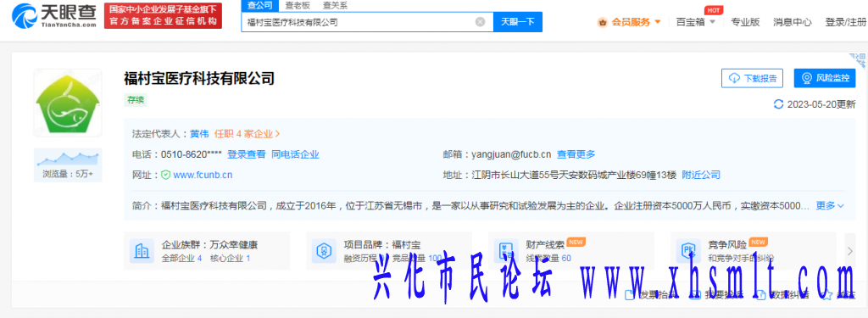Open the company logo image with fish
The height and width of the screenshot is (318, 868).
(x=68, y=103)
